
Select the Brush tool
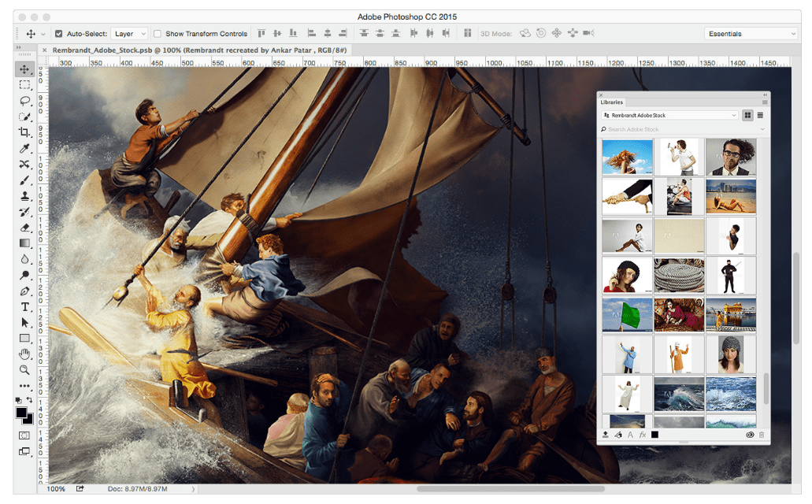click(x=26, y=180)
